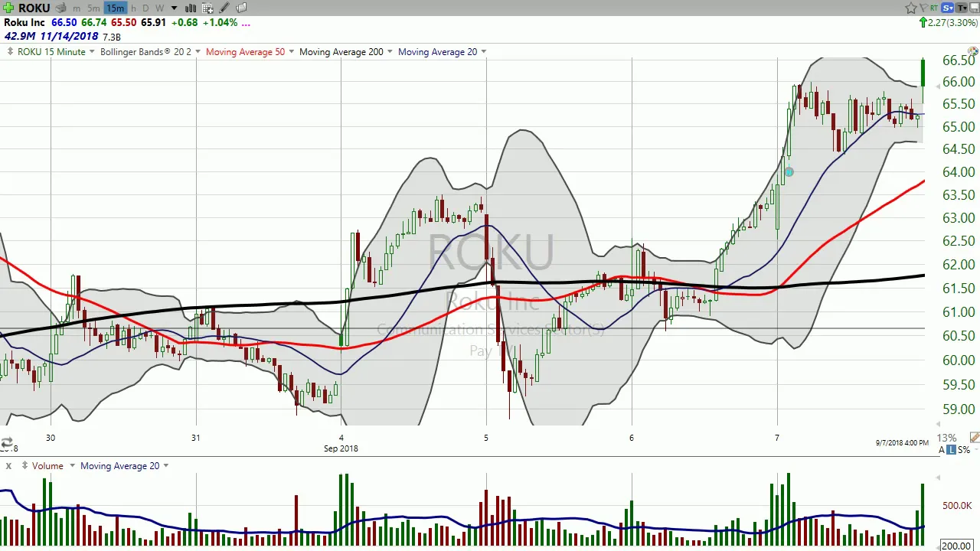Click the 11/14/2018 date text
The width and height of the screenshot is (980, 551).
click(69, 37)
